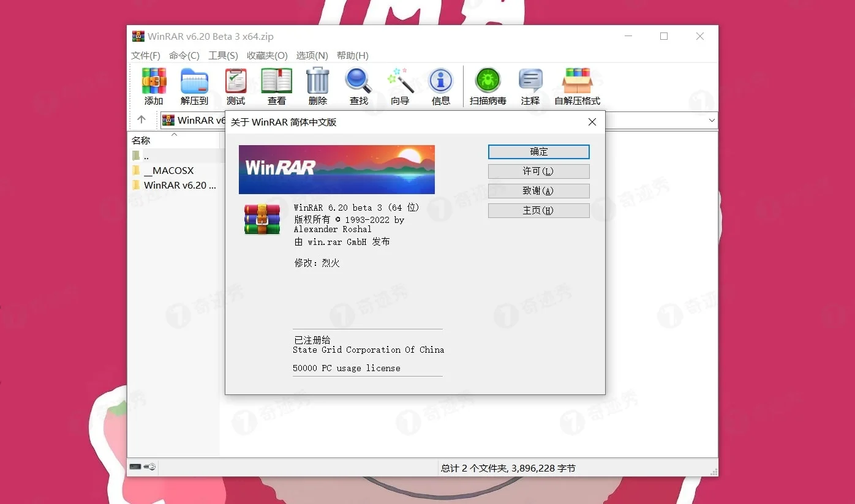This screenshot has height=504, width=855.
Task: Open the address bar dropdown arrow
Action: point(710,120)
